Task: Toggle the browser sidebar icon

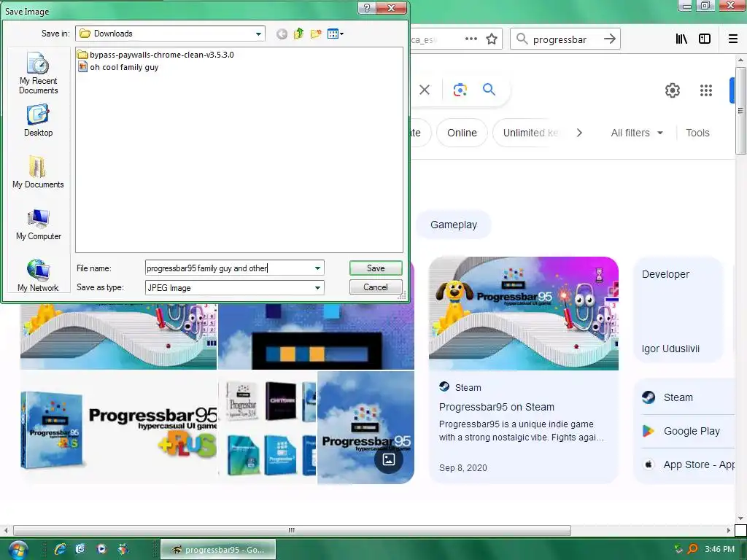Action: coord(705,39)
